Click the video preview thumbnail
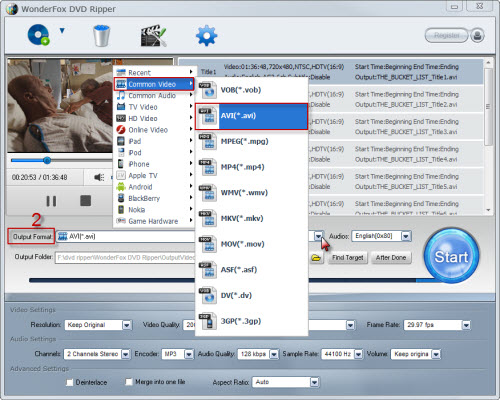 [x=60, y=106]
